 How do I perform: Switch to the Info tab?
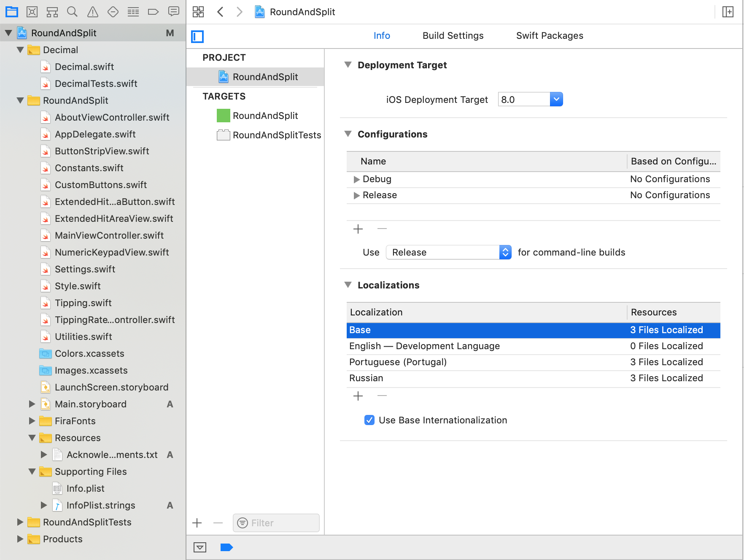pyautogui.click(x=382, y=36)
